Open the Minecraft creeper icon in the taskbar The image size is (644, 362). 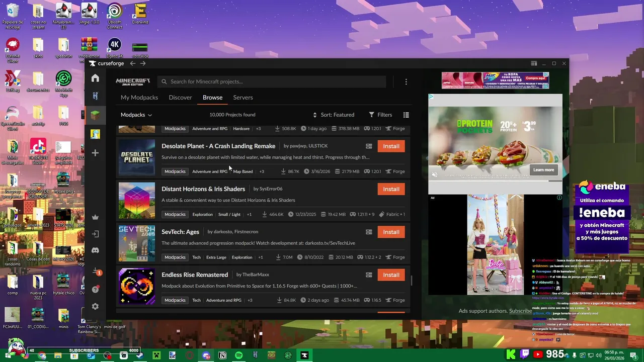(156, 355)
